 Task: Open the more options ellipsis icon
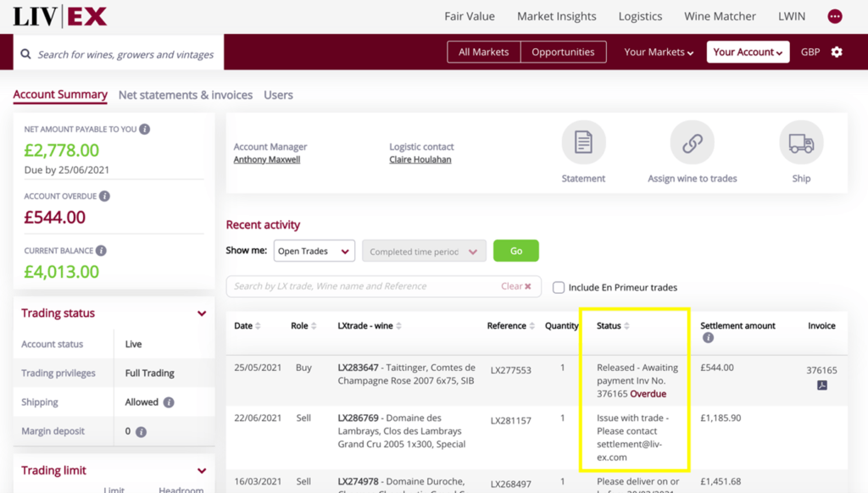point(835,16)
